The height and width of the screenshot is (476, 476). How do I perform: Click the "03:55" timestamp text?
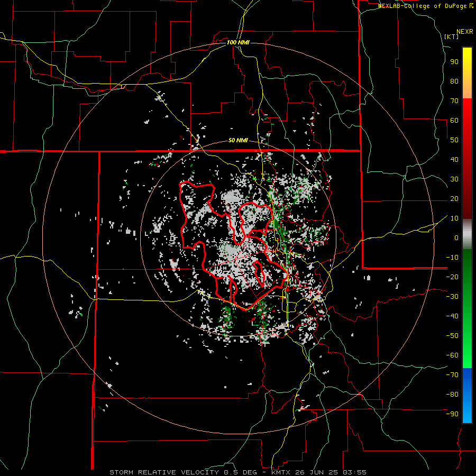(354, 472)
